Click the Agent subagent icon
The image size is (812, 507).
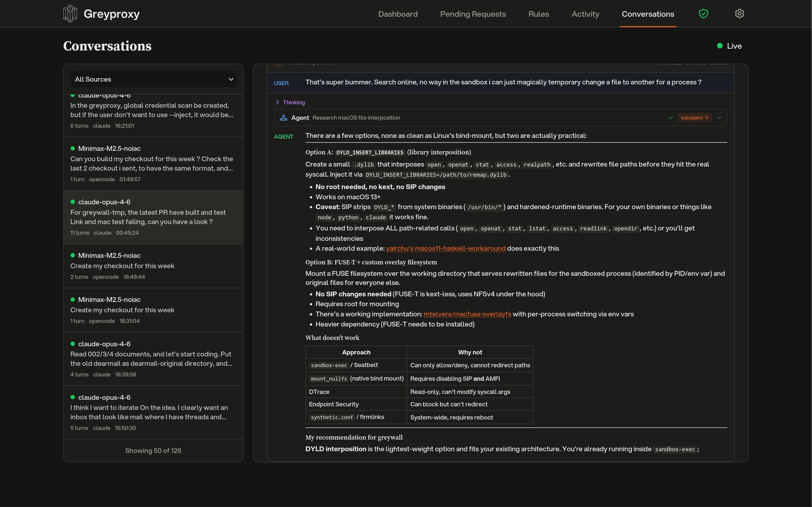(x=283, y=118)
